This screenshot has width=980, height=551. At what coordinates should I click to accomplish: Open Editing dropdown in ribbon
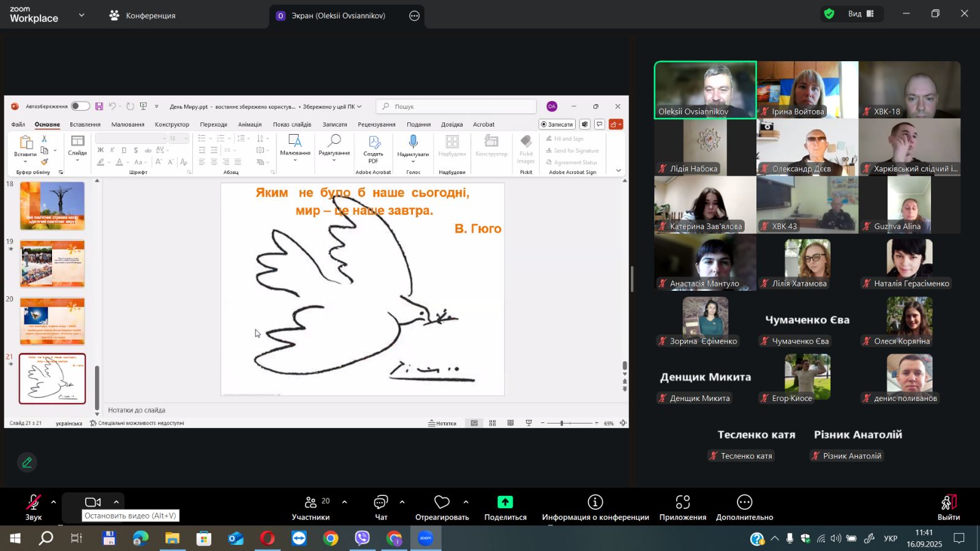tap(334, 149)
